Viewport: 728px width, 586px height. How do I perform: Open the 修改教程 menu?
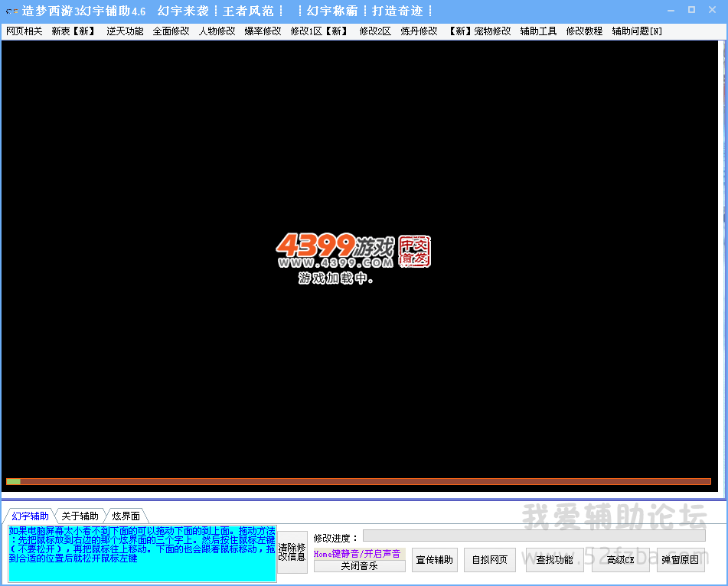point(584,31)
